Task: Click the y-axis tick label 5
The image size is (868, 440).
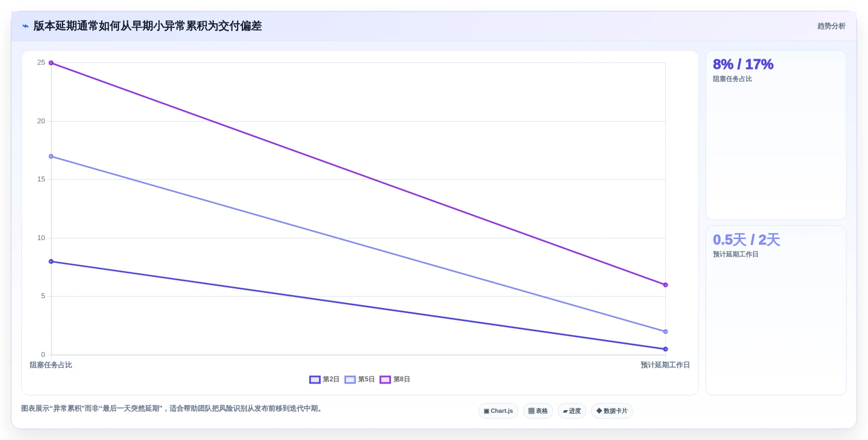Action: coord(43,296)
